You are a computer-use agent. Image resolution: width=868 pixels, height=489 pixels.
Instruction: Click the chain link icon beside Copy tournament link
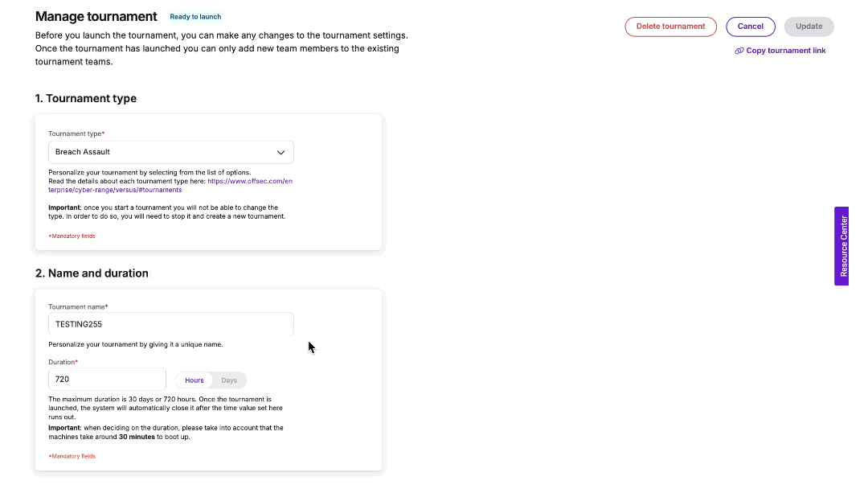coord(739,51)
